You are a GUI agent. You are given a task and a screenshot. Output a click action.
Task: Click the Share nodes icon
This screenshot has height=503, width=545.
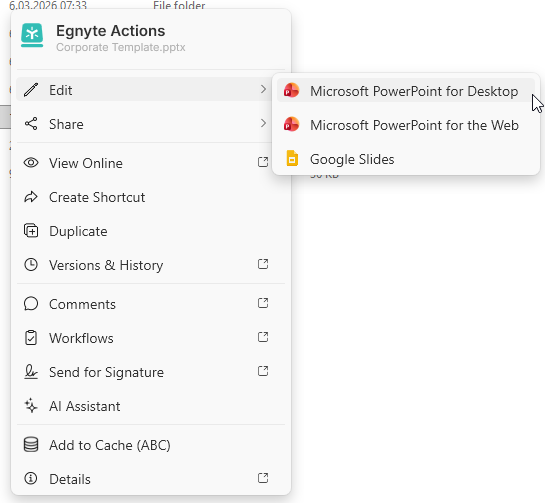31,124
